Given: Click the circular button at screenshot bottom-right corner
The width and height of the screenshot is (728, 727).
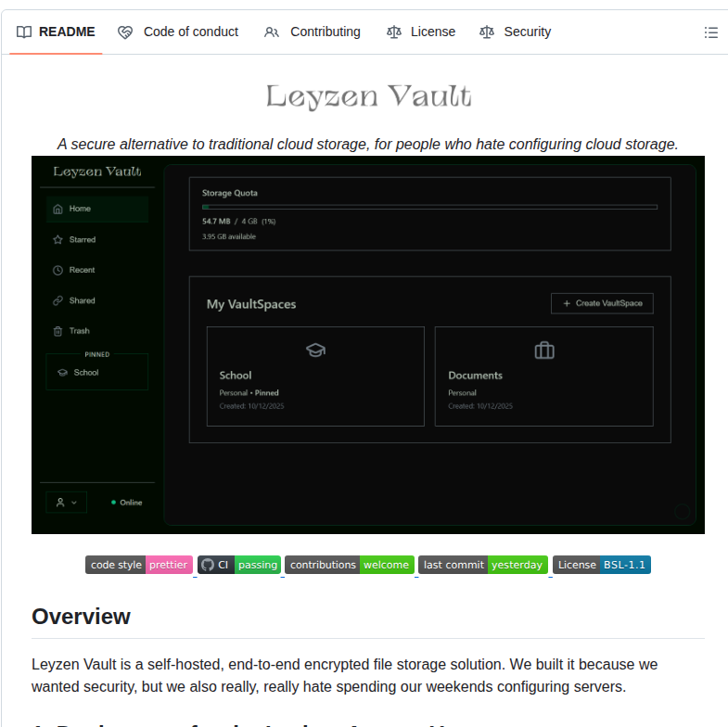Looking at the screenshot, I should (682, 511).
